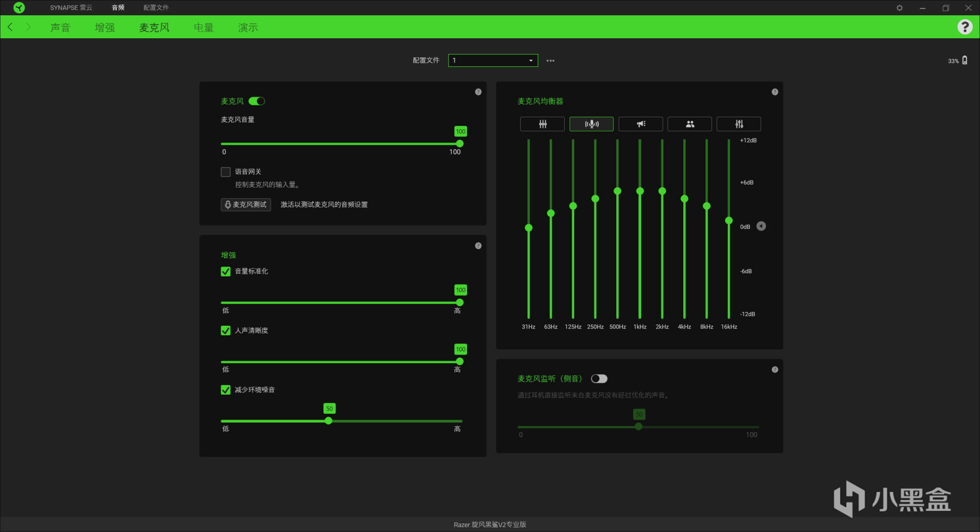980x532 pixels.
Task: Open the 配置文件 profile dropdown
Action: [493, 60]
